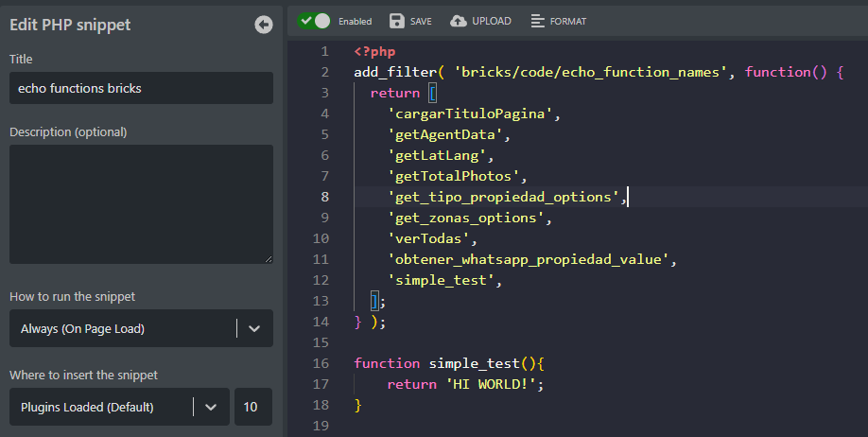Click the Where to insert the snippet label
Screen dimensions: 868x437
tap(83, 375)
